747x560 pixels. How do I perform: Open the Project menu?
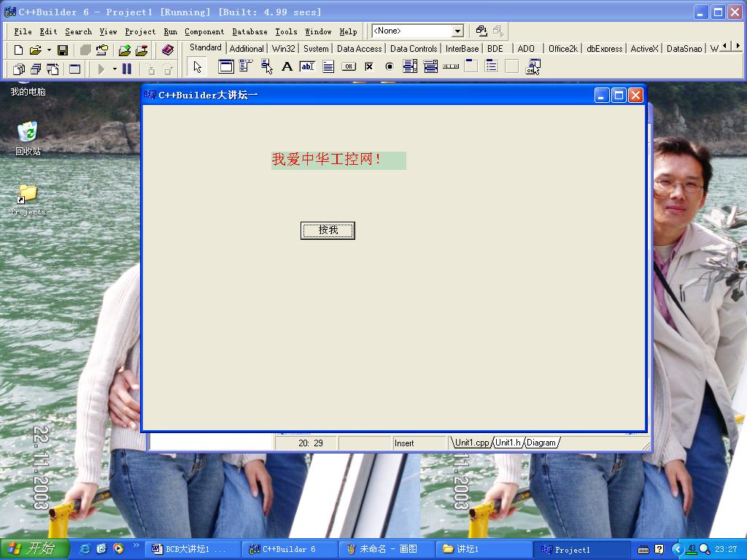coord(140,31)
